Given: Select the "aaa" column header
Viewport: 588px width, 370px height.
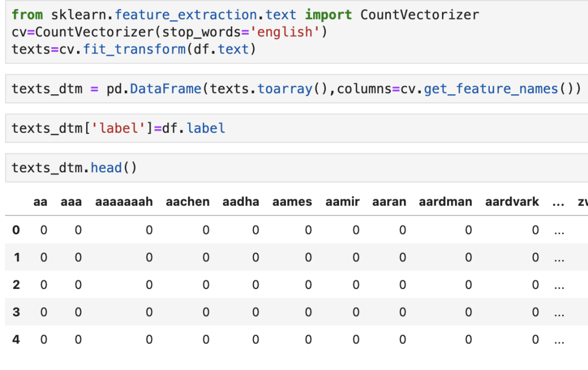Looking at the screenshot, I should tap(71, 202).
